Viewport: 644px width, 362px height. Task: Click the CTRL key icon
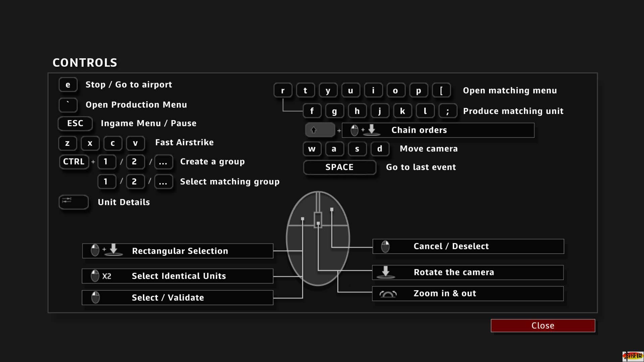click(x=74, y=162)
